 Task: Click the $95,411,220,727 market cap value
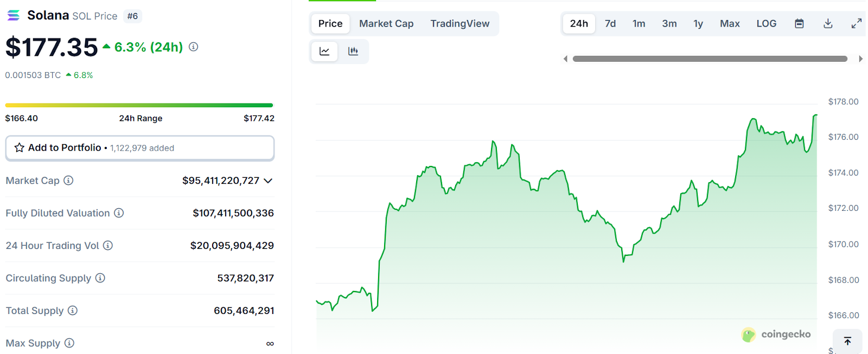pyautogui.click(x=221, y=181)
